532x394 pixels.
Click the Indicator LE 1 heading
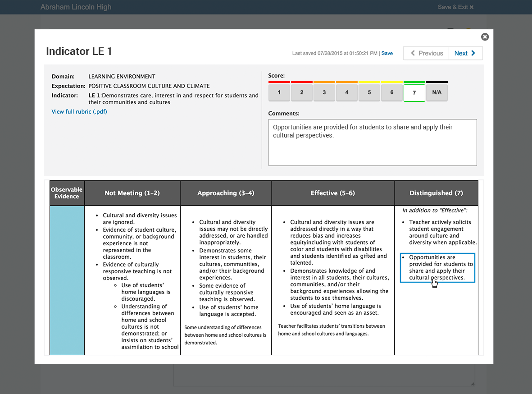tap(79, 51)
